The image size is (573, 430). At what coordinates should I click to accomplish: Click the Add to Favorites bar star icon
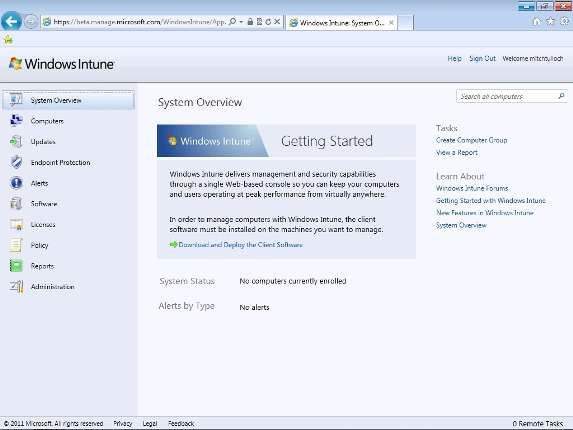[8, 39]
